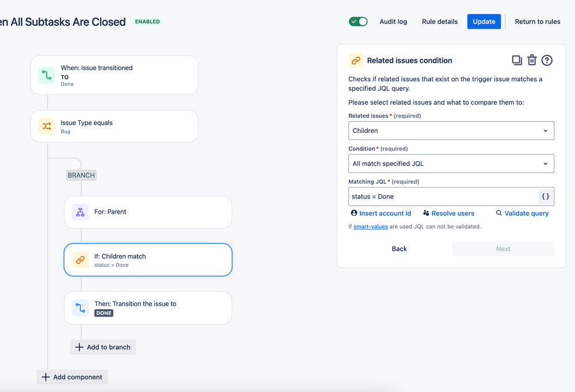Click the people icon beside Resolve users
Image resolution: width=575 pixels, height=392 pixels.
pyautogui.click(x=426, y=213)
